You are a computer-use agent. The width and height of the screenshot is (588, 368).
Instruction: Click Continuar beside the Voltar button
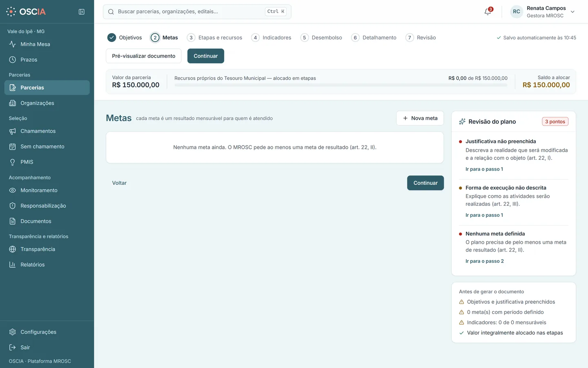pyautogui.click(x=425, y=183)
